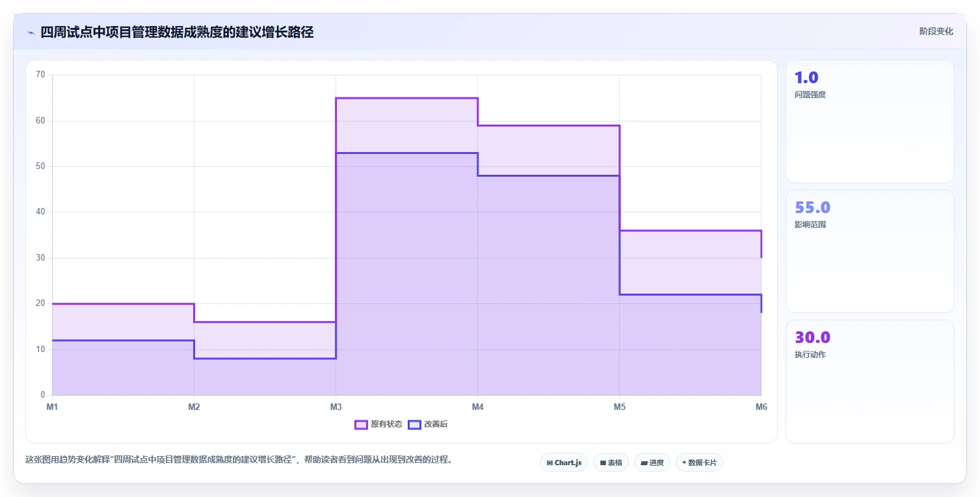Screen dimensions: 980x497
Task: Click the M5 x-axis label
Action: click(x=619, y=407)
